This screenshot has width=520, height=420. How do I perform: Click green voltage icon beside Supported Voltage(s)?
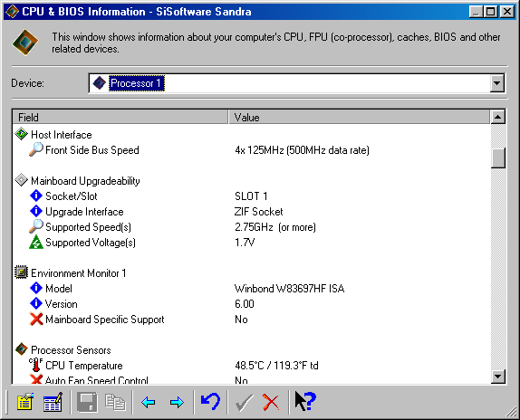(36, 242)
